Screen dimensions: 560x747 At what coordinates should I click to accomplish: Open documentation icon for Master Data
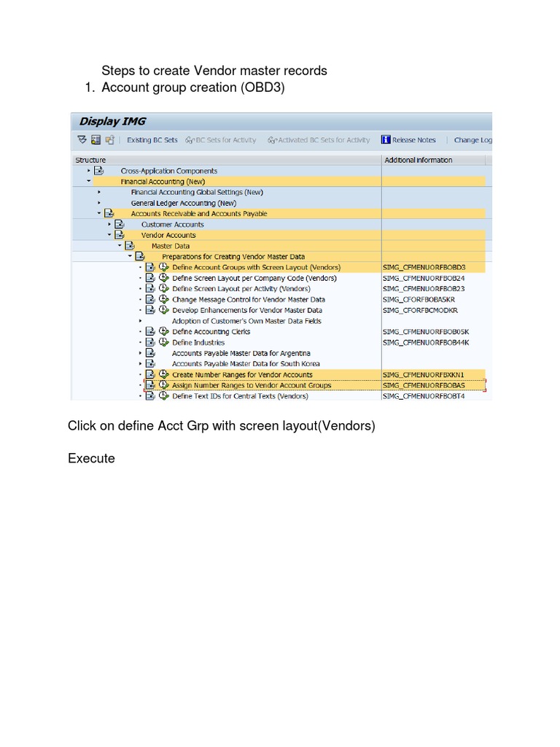[x=130, y=246]
